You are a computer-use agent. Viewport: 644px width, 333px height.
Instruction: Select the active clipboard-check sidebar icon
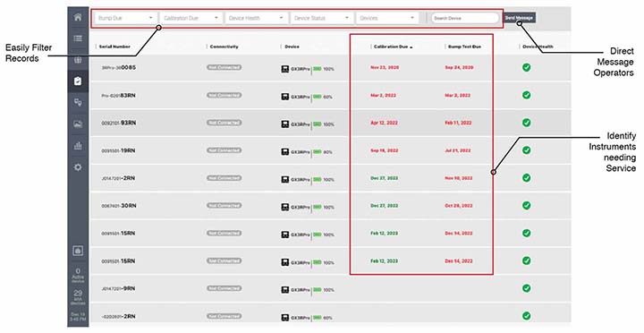78,81
